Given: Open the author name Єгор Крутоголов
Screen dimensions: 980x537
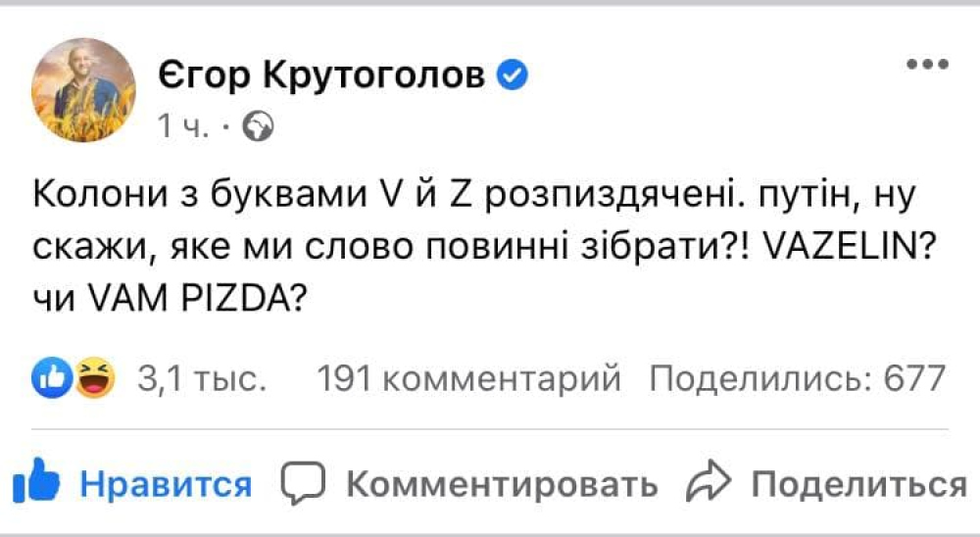Looking at the screenshot, I should pos(321,74).
